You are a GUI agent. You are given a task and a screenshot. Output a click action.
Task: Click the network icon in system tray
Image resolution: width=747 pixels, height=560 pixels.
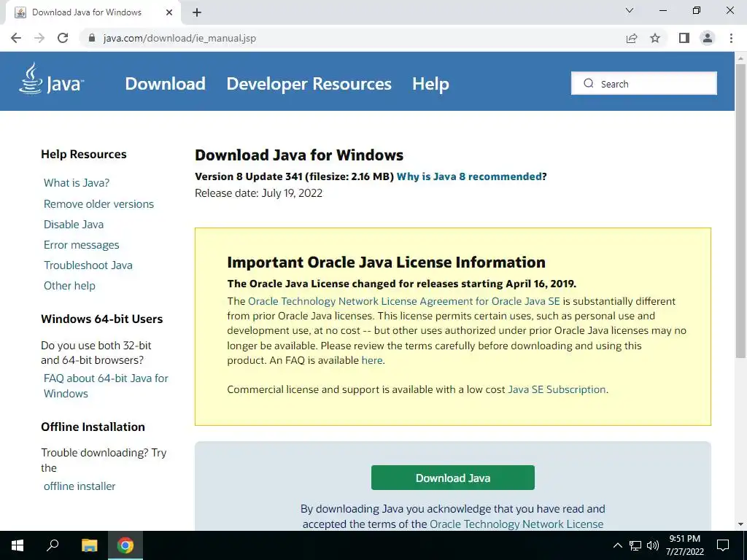635,545
